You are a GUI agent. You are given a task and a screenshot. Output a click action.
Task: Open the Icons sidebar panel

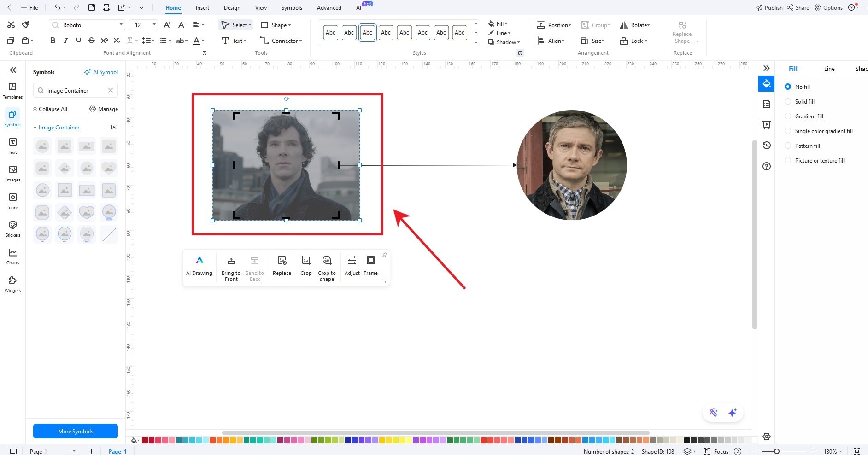pyautogui.click(x=12, y=201)
